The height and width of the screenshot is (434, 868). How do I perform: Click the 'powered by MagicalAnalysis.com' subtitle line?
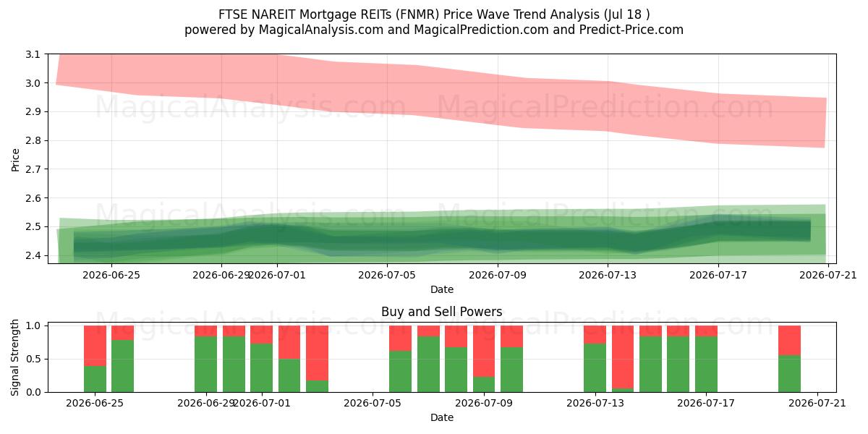click(x=434, y=30)
